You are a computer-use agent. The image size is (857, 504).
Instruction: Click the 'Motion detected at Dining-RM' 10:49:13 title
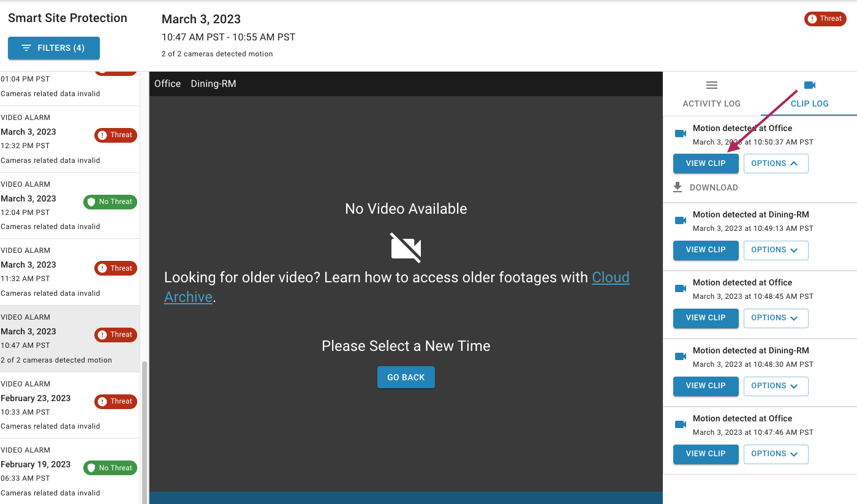[751, 214]
